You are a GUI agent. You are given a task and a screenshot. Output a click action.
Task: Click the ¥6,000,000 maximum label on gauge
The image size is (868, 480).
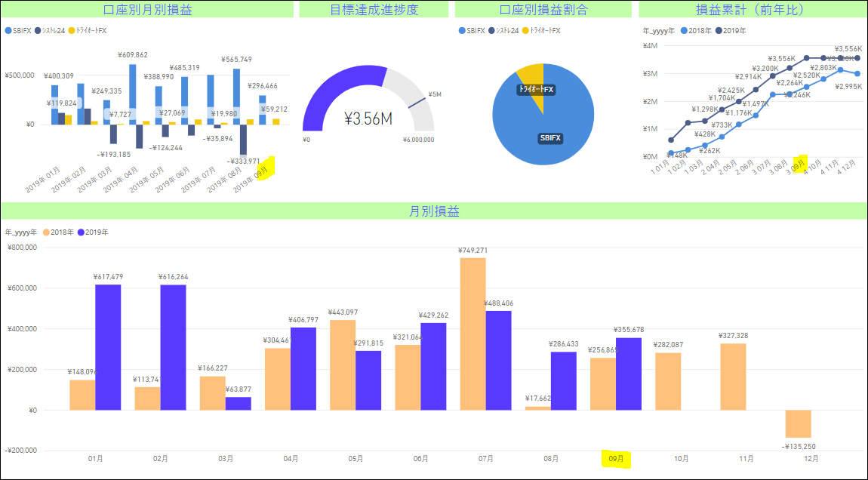point(418,140)
